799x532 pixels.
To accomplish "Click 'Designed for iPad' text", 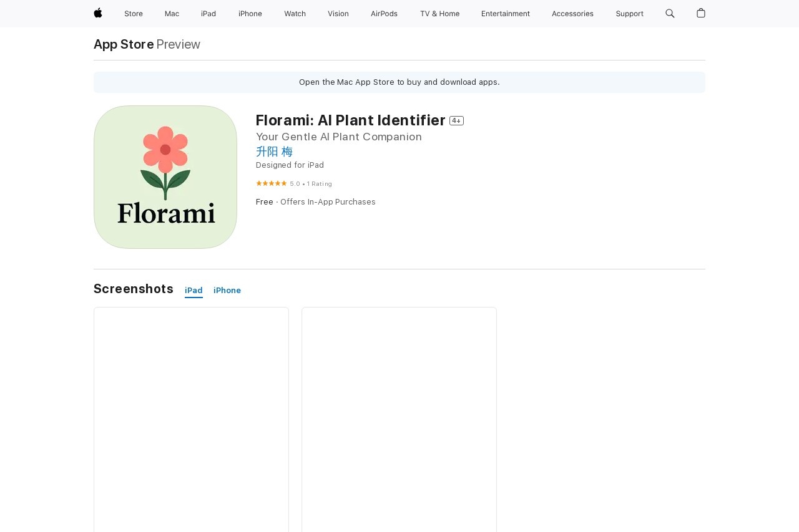I will tap(290, 165).
